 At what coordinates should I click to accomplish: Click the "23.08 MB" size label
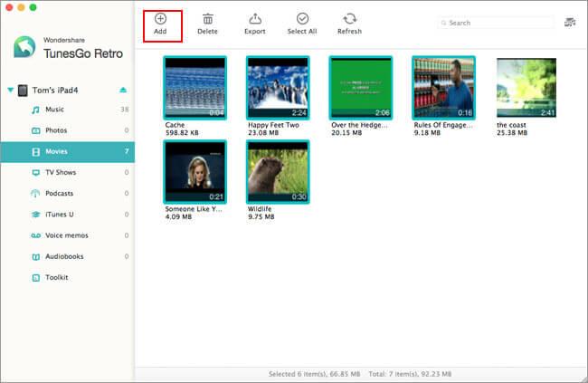point(263,133)
